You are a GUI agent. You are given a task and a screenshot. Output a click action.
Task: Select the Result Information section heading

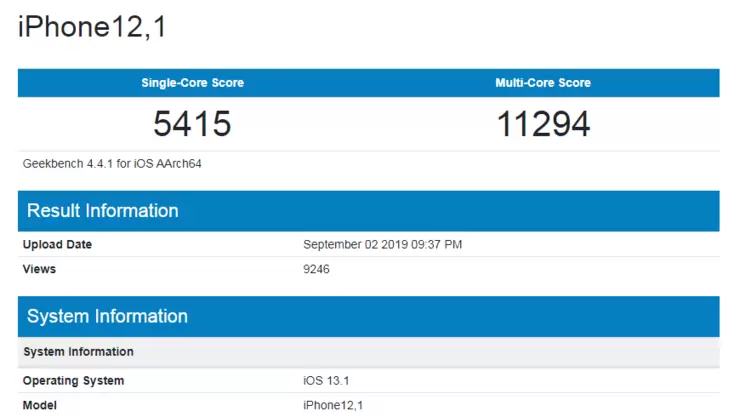[x=102, y=211]
